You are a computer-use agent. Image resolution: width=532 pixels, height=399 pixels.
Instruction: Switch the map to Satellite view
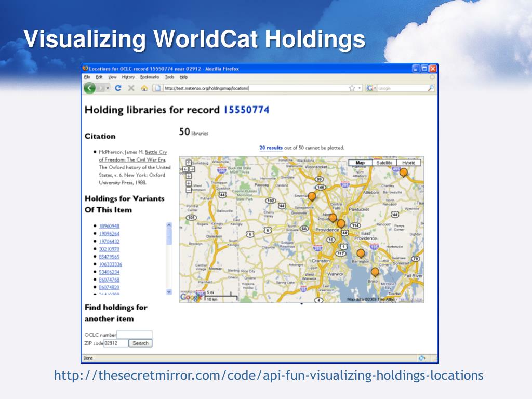(x=384, y=163)
